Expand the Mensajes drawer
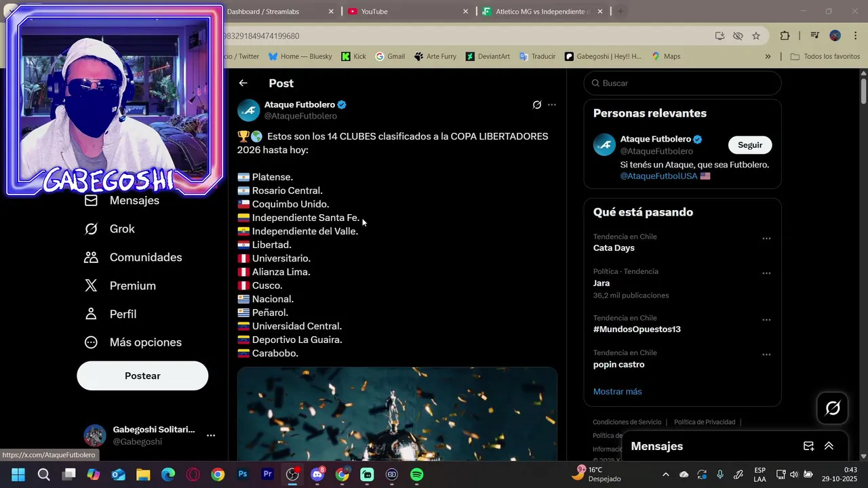Screen dimensions: 868x488 tap(829, 446)
